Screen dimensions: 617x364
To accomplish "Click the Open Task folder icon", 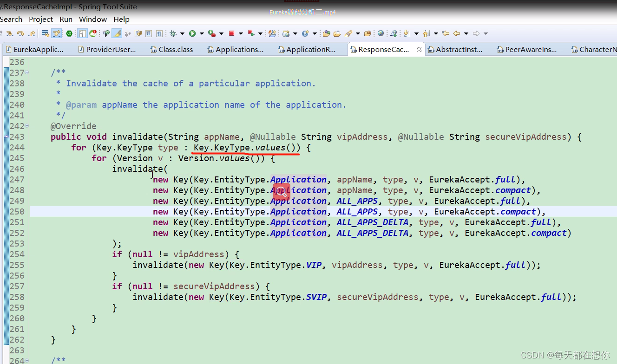I will click(337, 33).
